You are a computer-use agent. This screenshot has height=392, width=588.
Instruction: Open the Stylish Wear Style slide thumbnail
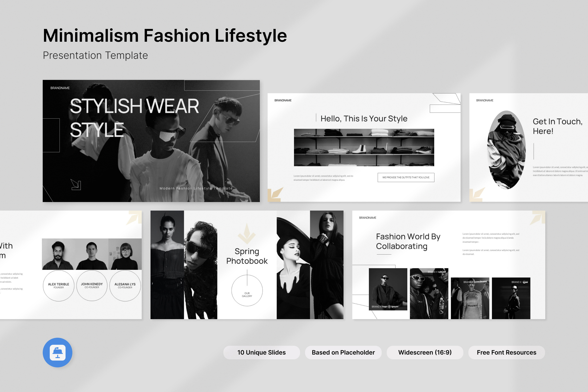click(151, 141)
